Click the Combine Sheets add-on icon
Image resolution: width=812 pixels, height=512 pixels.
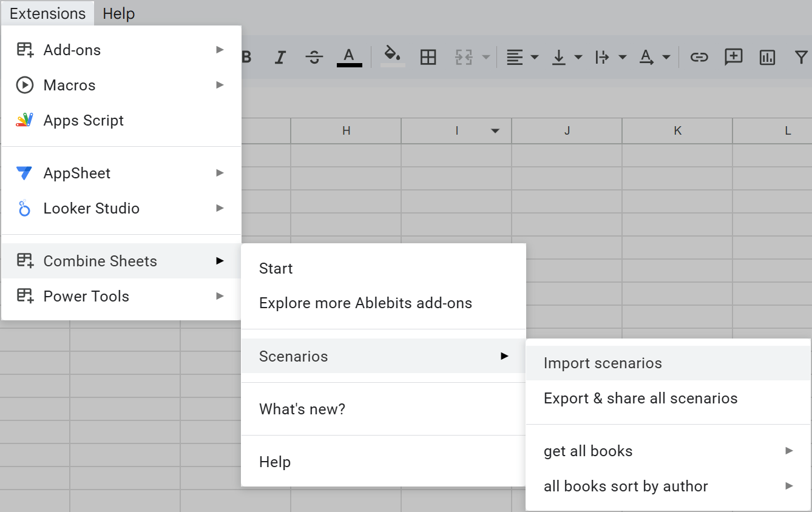coord(24,261)
